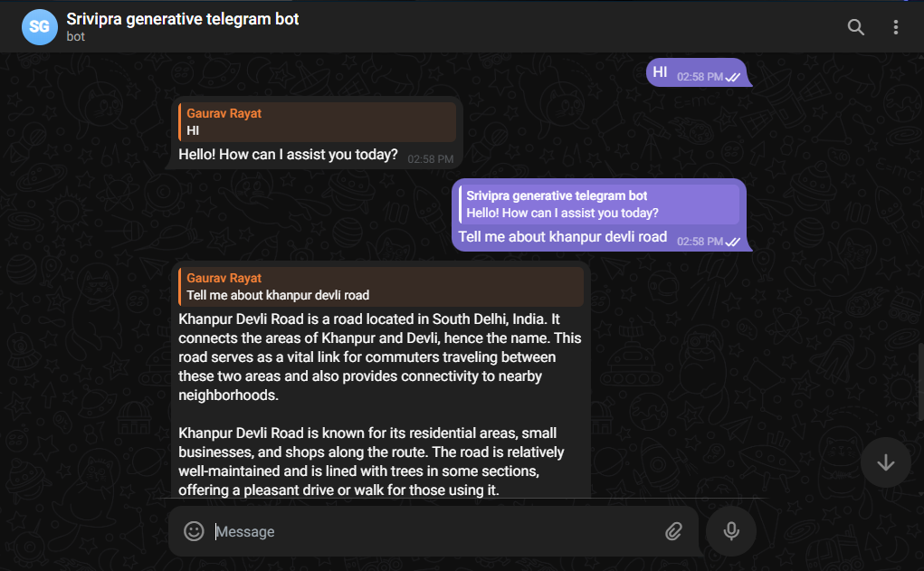Open the emoji picker
Viewport: 924px width, 571px height.
[194, 531]
